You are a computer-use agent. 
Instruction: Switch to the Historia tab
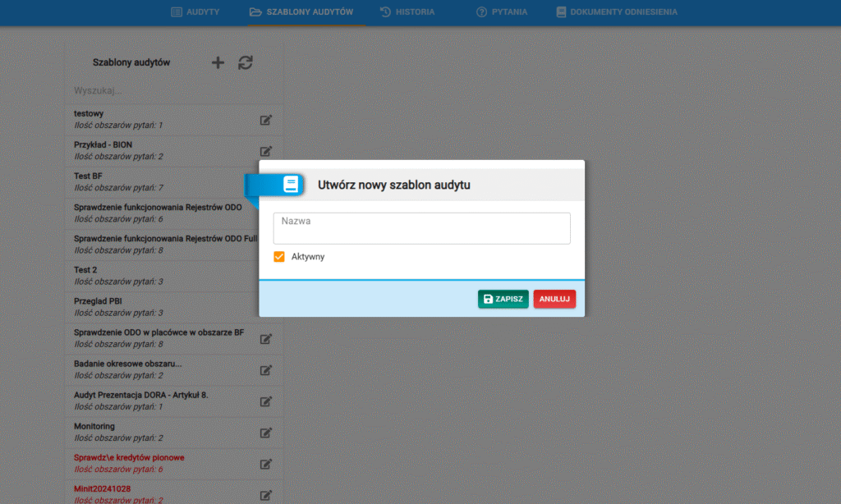407,12
